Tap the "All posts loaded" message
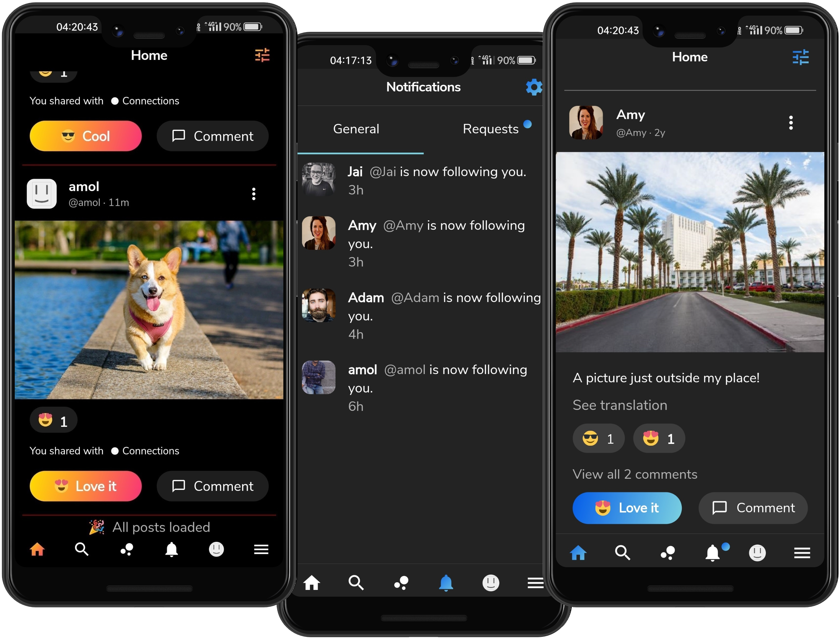Image resolution: width=840 pixels, height=638 pixels. tap(149, 527)
